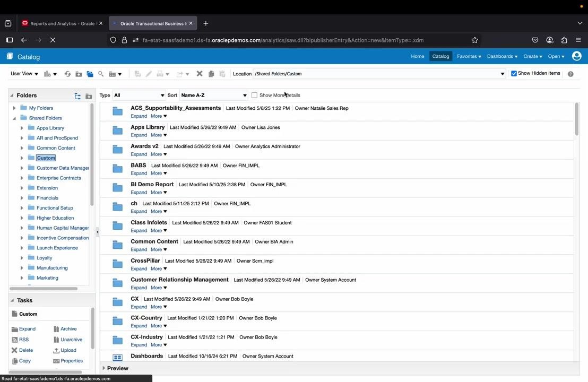The width and height of the screenshot is (588, 382).
Task: Click the folder tree horizontal scrollbar
Action: click(44, 289)
